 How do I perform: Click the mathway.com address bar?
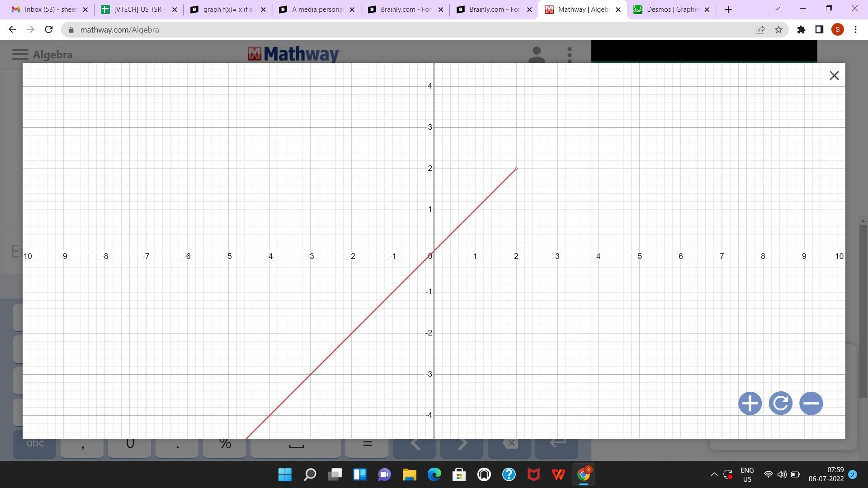[x=407, y=30]
